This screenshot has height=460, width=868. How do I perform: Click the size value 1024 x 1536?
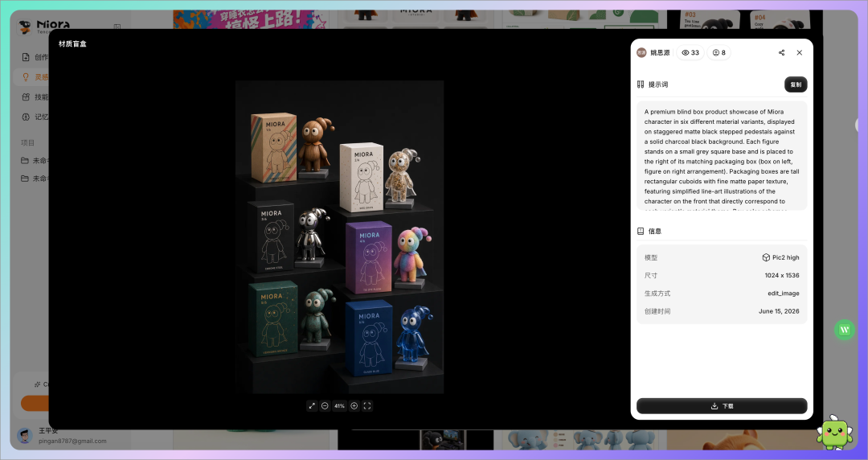(782, 276)
